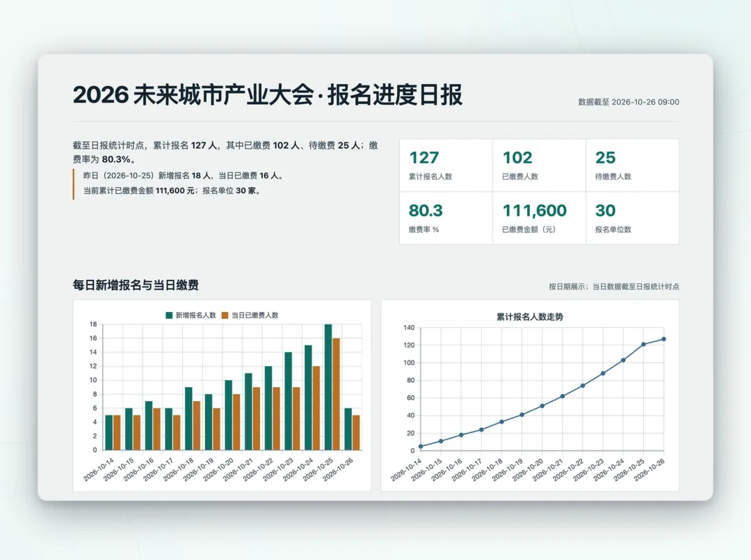Select the 127 累计报名人数 KPI card
This screenshot has height=560, width=751.
446,165
